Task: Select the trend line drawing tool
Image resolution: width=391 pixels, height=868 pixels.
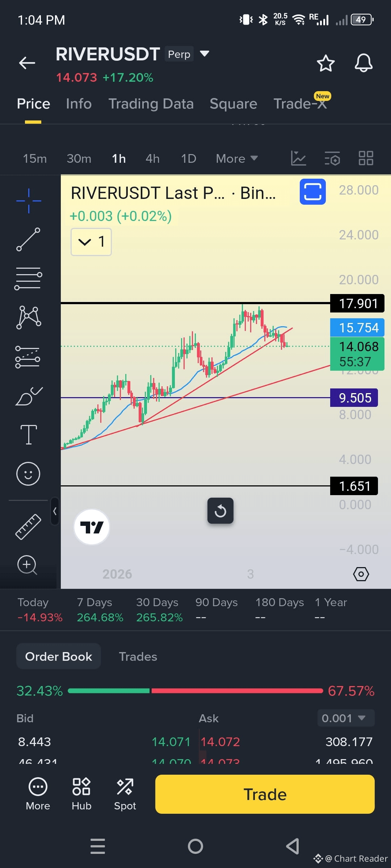Action: coord(28,239)
